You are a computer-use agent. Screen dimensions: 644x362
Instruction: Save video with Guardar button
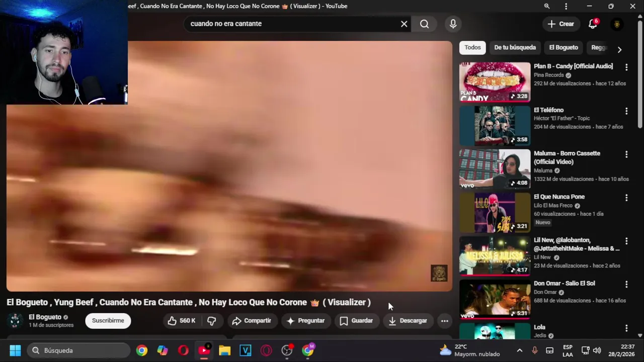point(356,320)
